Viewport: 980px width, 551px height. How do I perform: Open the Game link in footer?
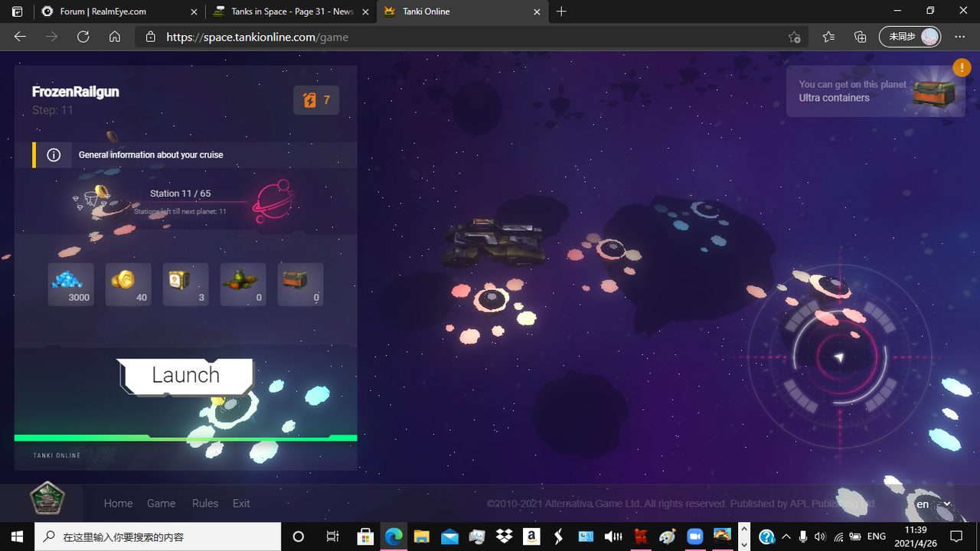coord(162,504)
